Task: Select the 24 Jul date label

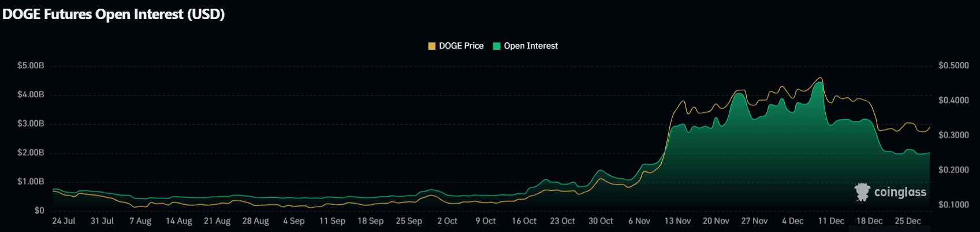Action: coord(64,221)
